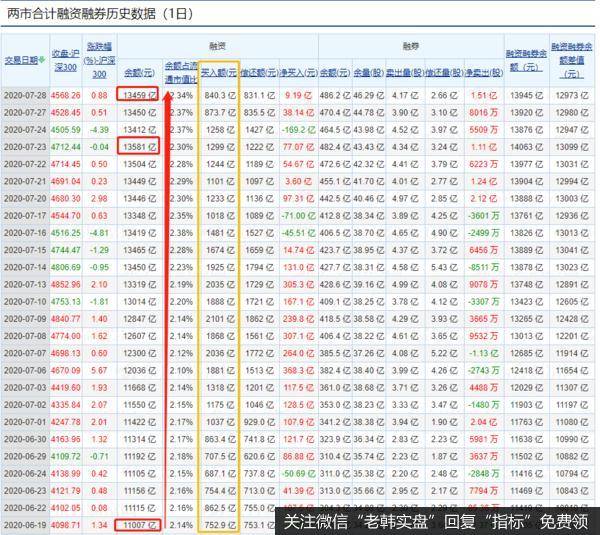Sort by 买入额(元) column header

tap(218, 73)
